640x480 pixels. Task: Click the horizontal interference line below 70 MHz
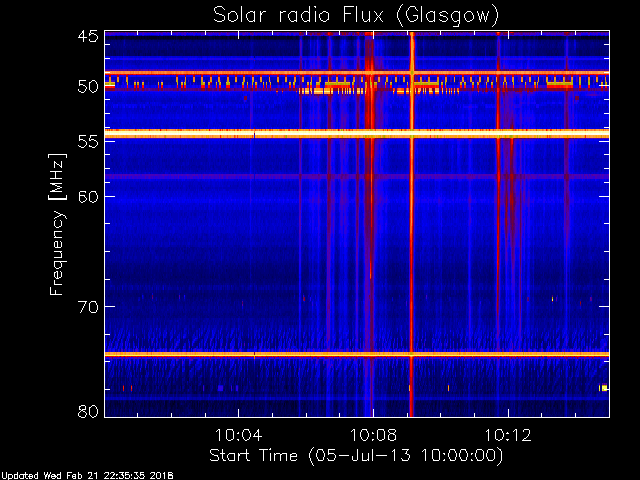(x=357, y=354)
